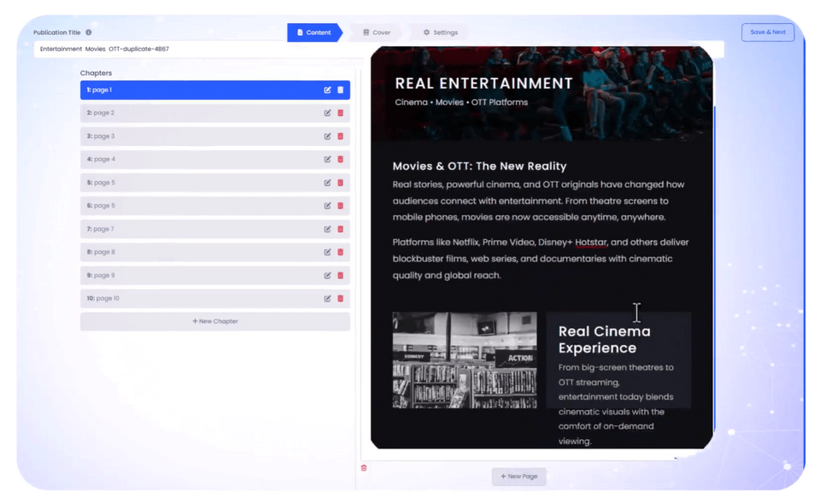
Task: Edit page 5 chapter title
Action: (327, 183)
